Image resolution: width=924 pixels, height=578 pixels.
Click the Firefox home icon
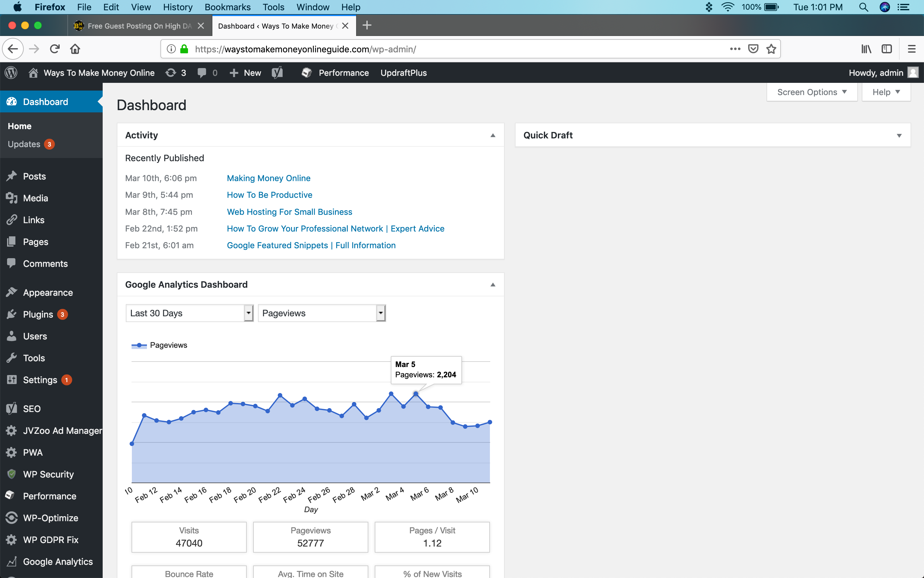pos(75,49)
